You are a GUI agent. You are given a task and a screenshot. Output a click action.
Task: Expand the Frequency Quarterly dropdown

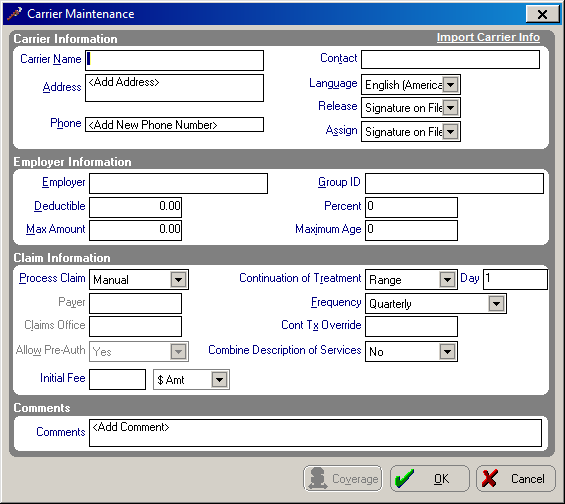click(x=496, y=304)
